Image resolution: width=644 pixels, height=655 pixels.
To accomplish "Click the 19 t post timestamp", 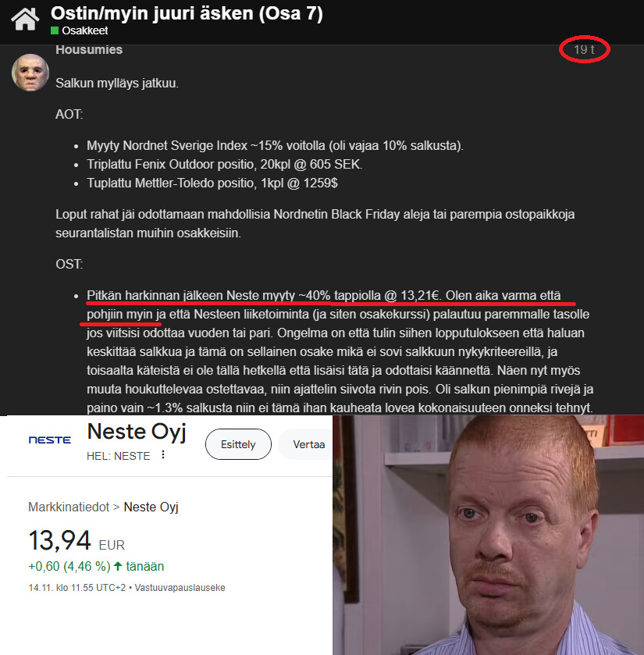I will 584,50.
